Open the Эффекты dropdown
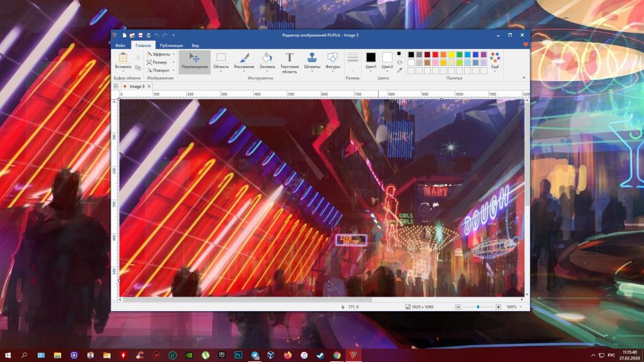644x362 pixels. [160, 54]
